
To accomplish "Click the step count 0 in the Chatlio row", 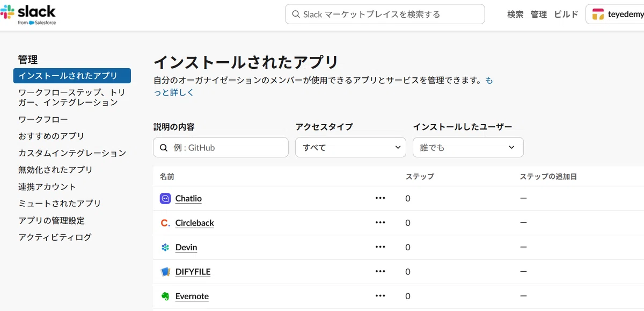I will (x=408, y=198).
